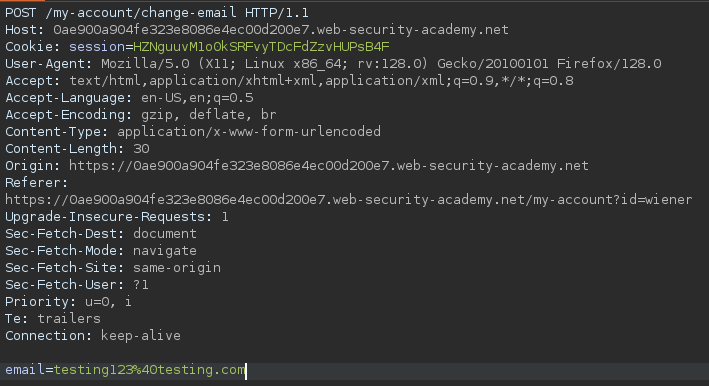Viewport: 709px width, 386px height.
Task: Click the Content-Length value 30
Action: tap(141, 149)
